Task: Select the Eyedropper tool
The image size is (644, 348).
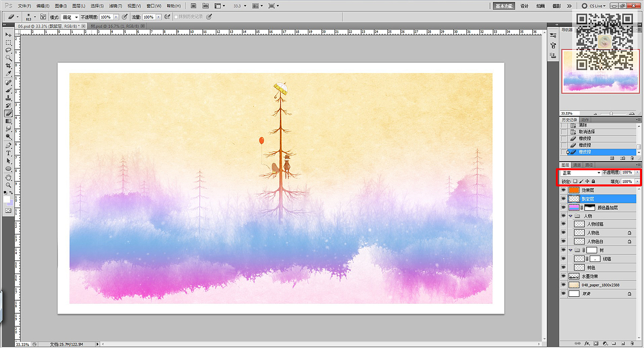Action: click(9, 73)
